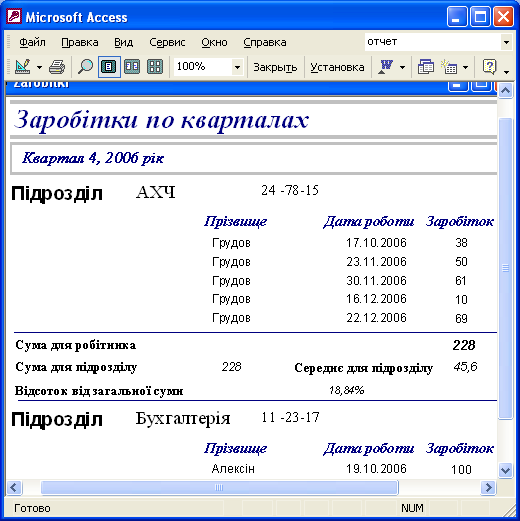This screenshot has height=521, width=520.
Task: Open the zoom percentage dropdown
Action: point(237,67)
